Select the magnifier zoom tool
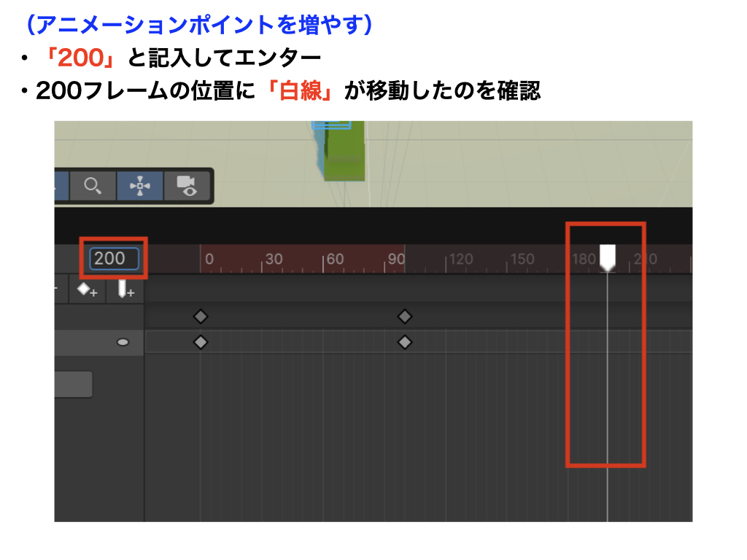The image size is (747, 560). (x=93, y=186)
